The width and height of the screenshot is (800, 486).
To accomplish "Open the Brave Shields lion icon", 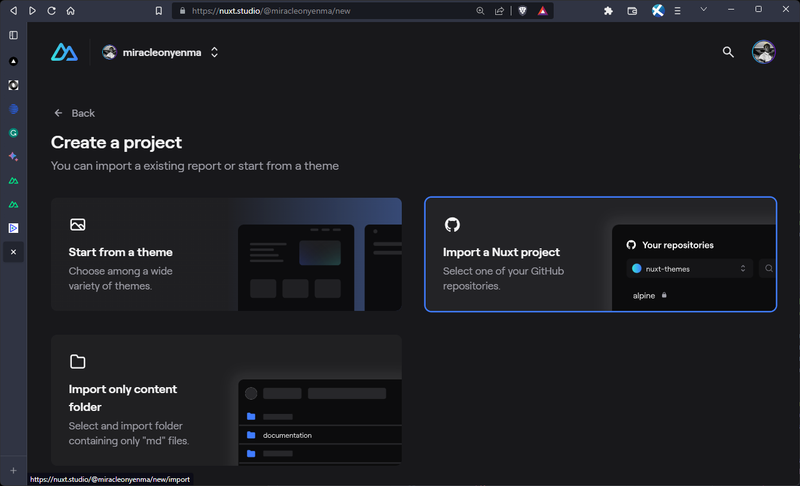I will pyautogui.click(x=522, y=11).
